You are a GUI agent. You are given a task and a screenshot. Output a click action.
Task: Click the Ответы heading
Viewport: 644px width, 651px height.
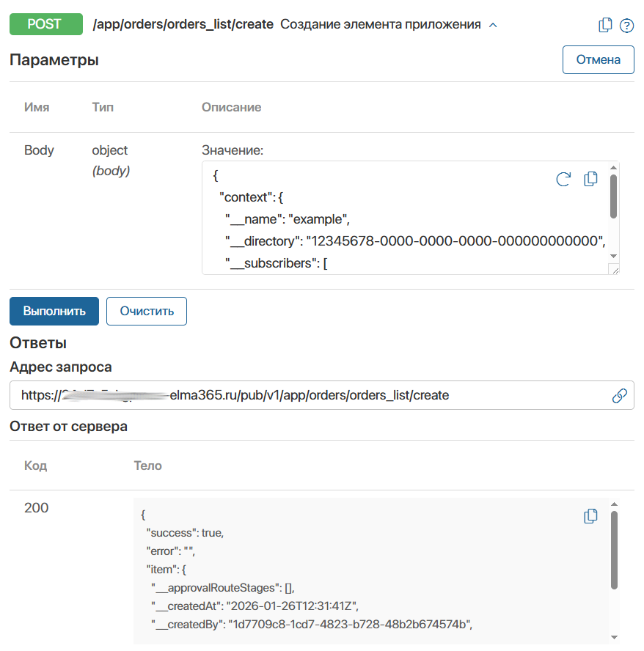(x=38, y=343)
